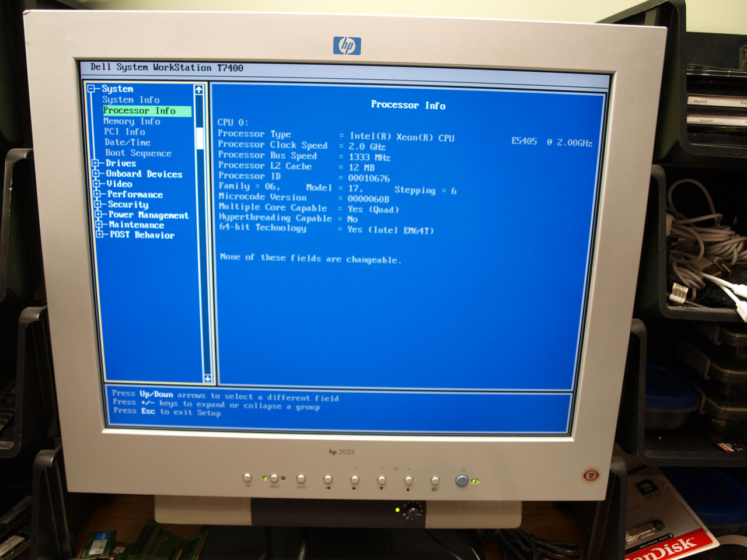Select the Video tree label
This screenshot has width=747, height=560.
(119, 184)
